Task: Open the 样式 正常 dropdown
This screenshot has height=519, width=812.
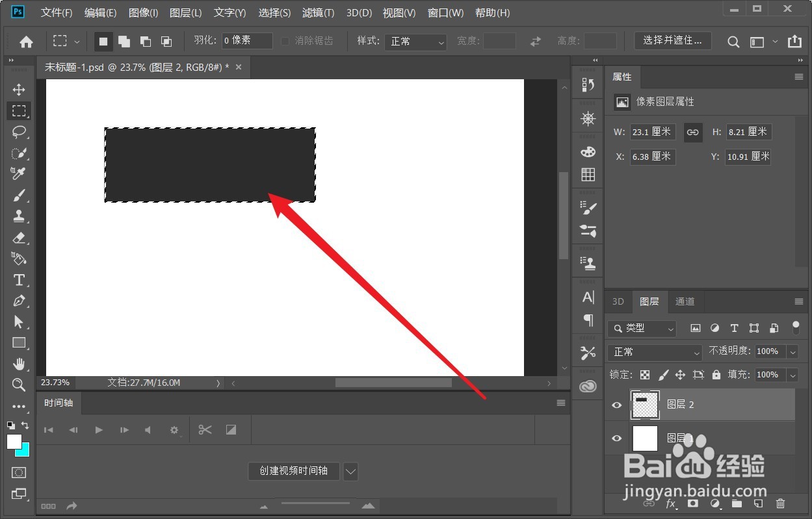Action: [x=415, y=42]
